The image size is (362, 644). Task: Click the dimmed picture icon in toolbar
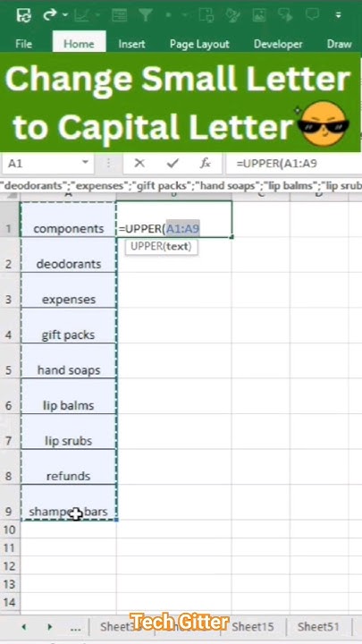(x=259, y=15)
